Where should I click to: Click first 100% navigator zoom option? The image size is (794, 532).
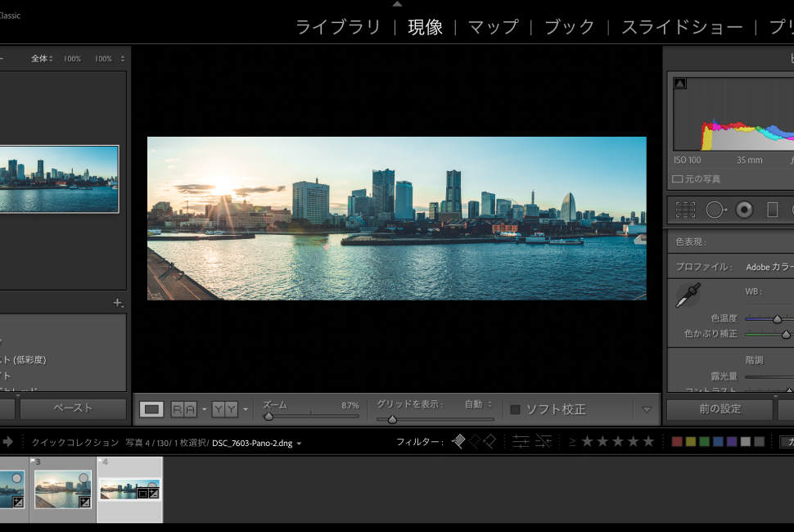[72, 59]
